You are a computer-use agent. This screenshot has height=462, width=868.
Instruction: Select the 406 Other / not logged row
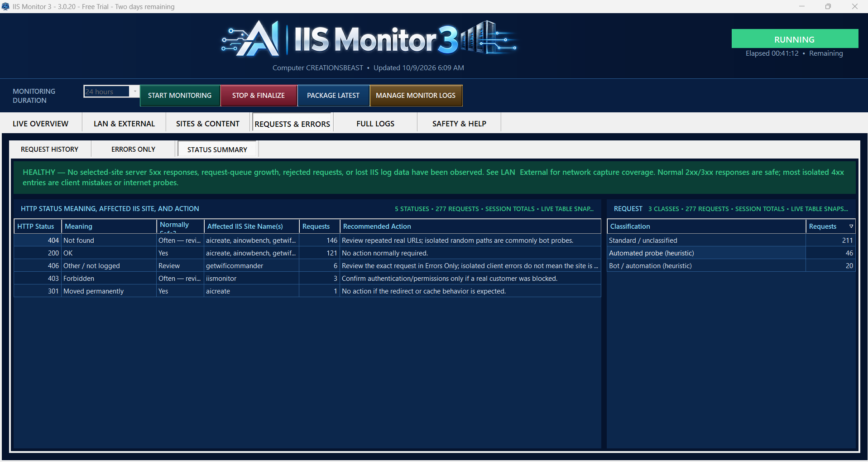tap(307, 266)
